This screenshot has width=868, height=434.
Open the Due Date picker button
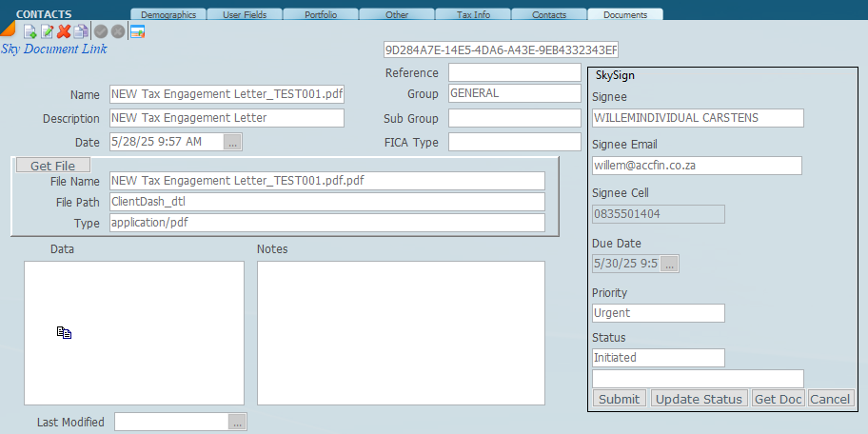(x=670, y=264)
